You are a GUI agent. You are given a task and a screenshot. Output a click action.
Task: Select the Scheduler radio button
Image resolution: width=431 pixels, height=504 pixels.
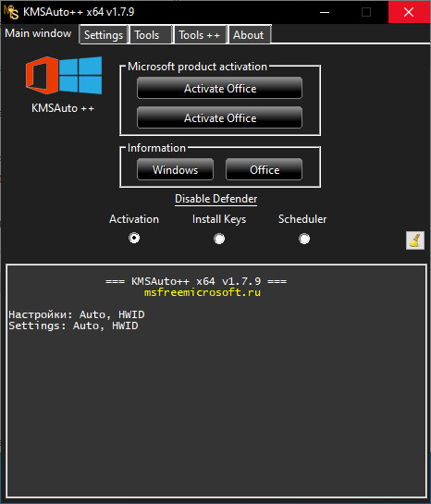click(304, 239)
